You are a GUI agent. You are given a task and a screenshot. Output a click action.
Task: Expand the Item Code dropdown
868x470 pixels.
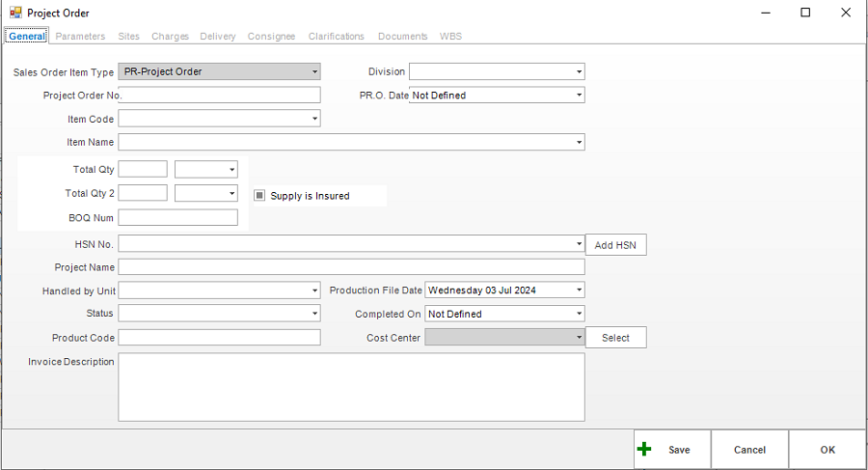tap(314, 120)
